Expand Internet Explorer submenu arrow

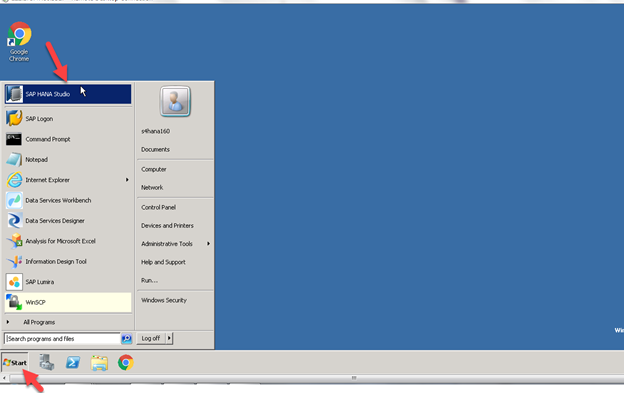(x=127, y=180)
